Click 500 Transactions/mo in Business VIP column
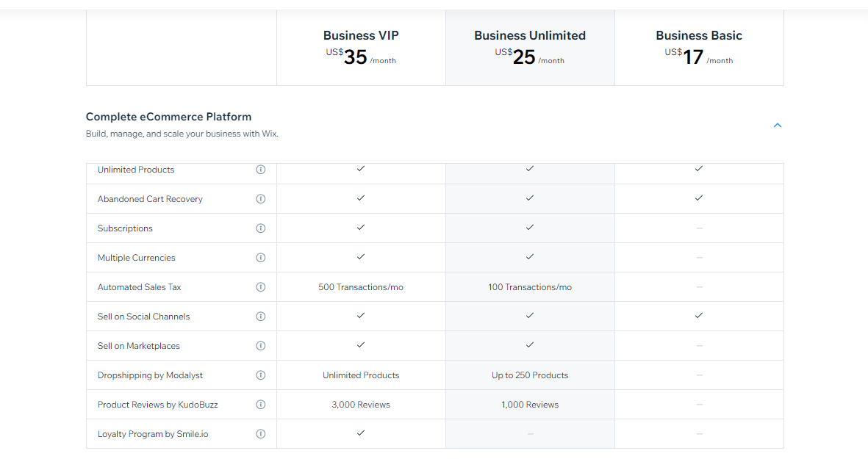 pos(361,287)
